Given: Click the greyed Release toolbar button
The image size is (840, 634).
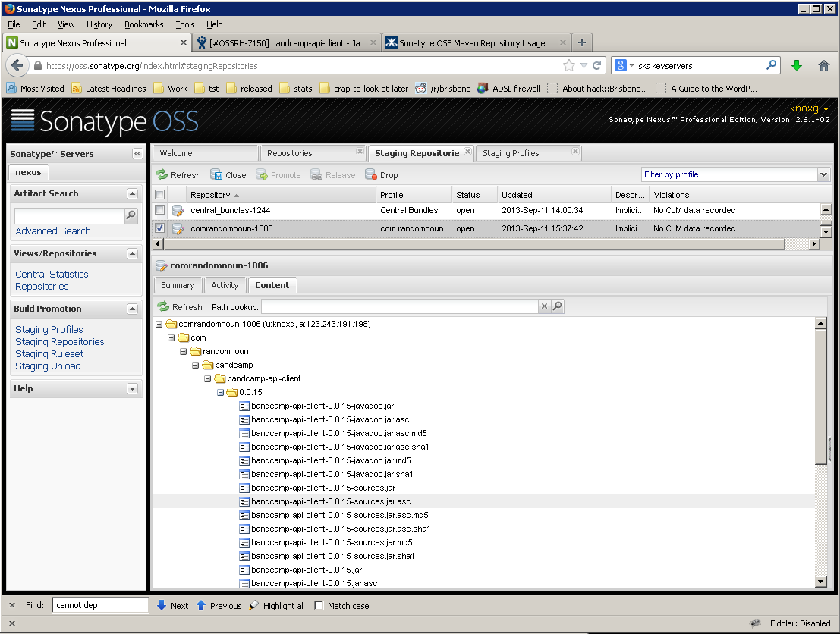Looking at the screenshot, I should (x=332, y=175).
